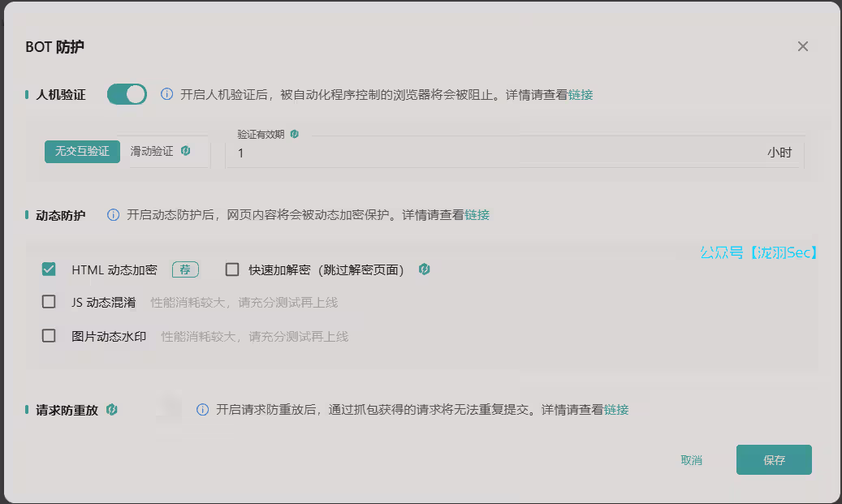Toggle the 人机验证 switch off
Viewport: 842px width, 504px height.
click(127, 94)
